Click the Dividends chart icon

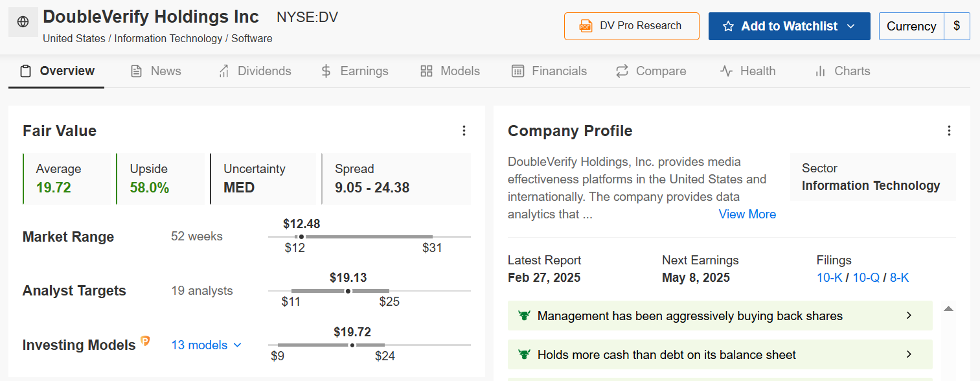tap(223, 71)
